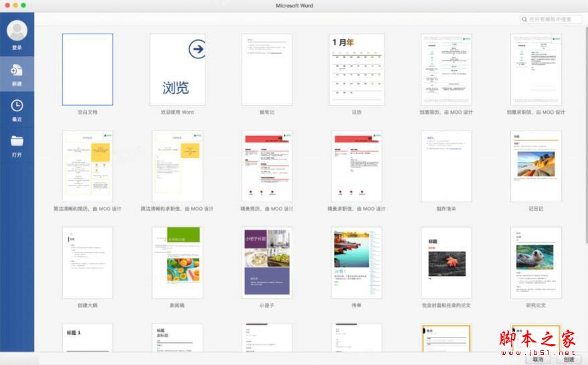
Task: Click the 新闻稿 label under the newsletter template
Action: coord(177,305)
